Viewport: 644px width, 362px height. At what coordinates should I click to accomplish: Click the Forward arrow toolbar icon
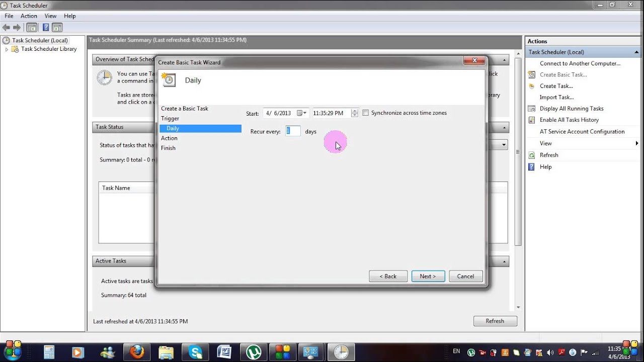tap(17, 28)
